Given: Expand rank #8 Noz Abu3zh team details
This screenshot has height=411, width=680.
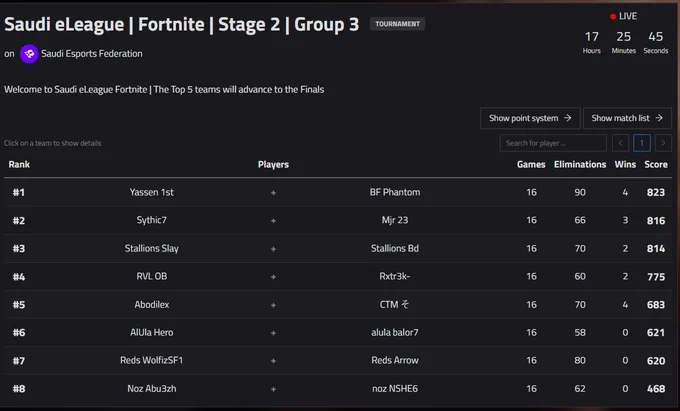Looking at the screenshot, I should pos(338,388).
